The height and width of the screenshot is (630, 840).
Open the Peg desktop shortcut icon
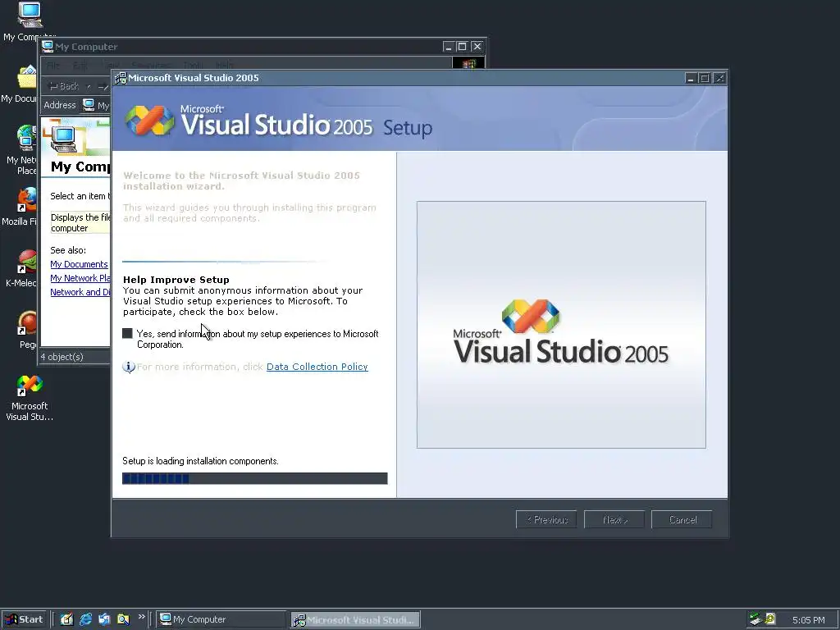point(27,323)
